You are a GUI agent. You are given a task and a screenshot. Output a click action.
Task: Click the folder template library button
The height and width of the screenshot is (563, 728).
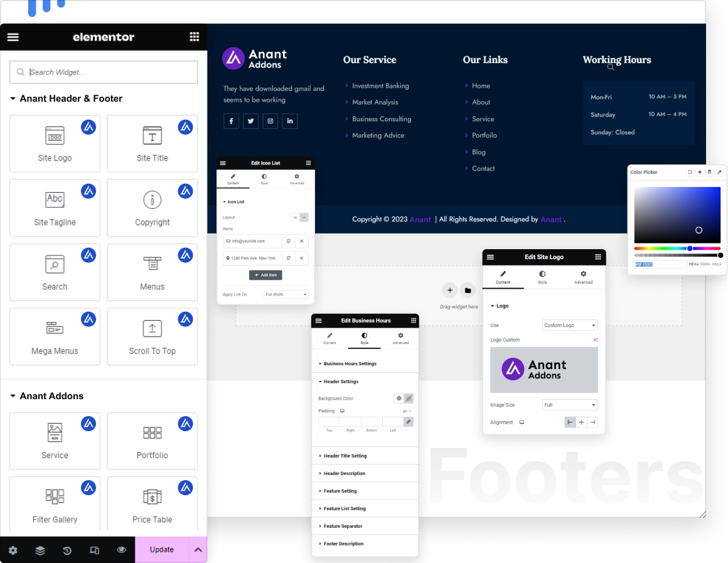coord(468,291)
